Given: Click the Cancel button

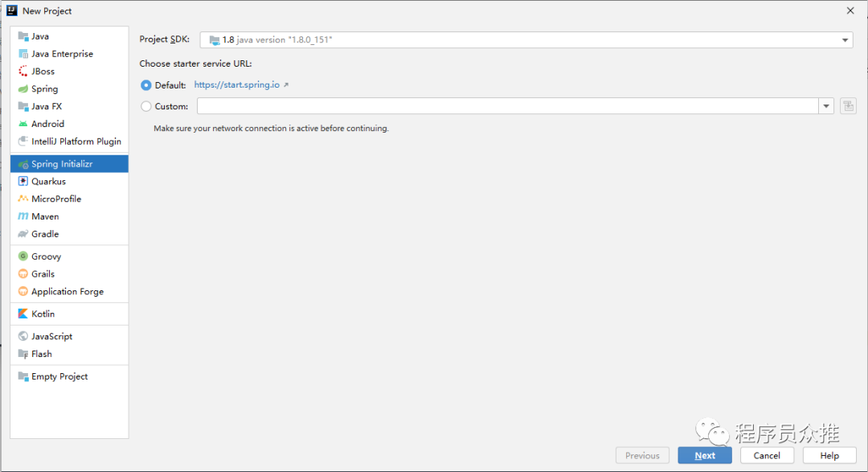Looking at the screenshot, I should pos(767,455).
